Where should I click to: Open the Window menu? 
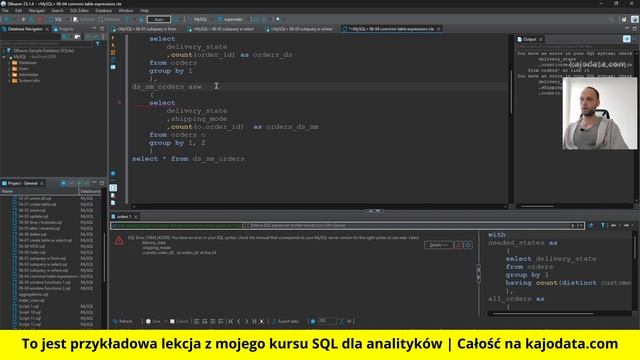[x=125, y=11]
